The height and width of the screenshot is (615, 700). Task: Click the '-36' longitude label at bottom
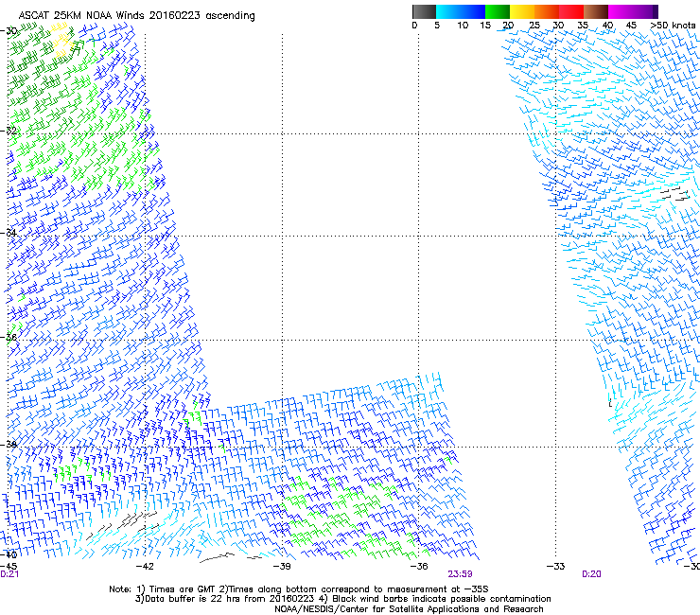(x=418, y=567)
